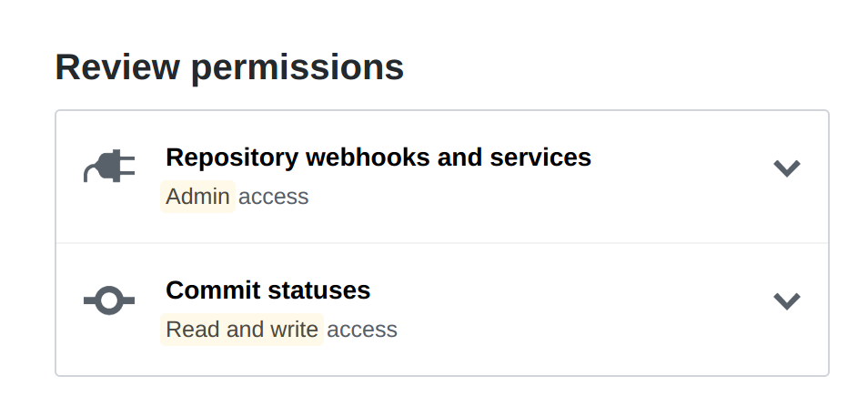868x417 pixels.
Task: Select the "Commit statuses" title
Action: [267, 290]
